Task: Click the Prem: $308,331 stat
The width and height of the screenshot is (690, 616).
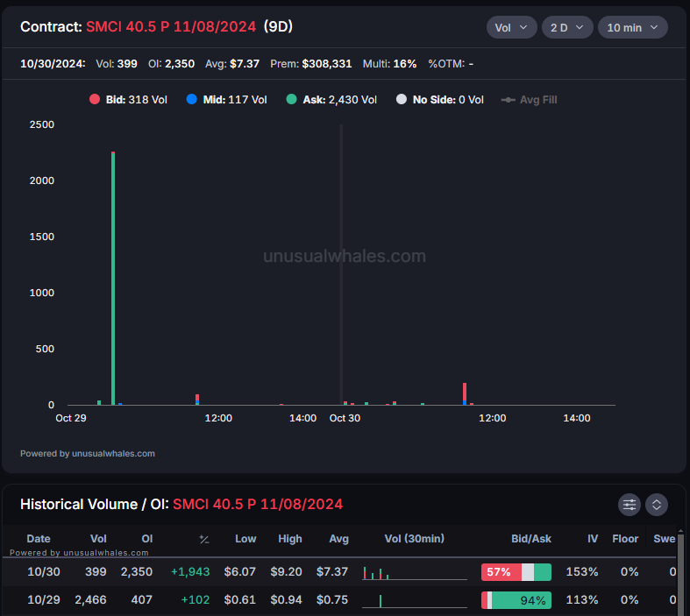Action: click(311, 64)
